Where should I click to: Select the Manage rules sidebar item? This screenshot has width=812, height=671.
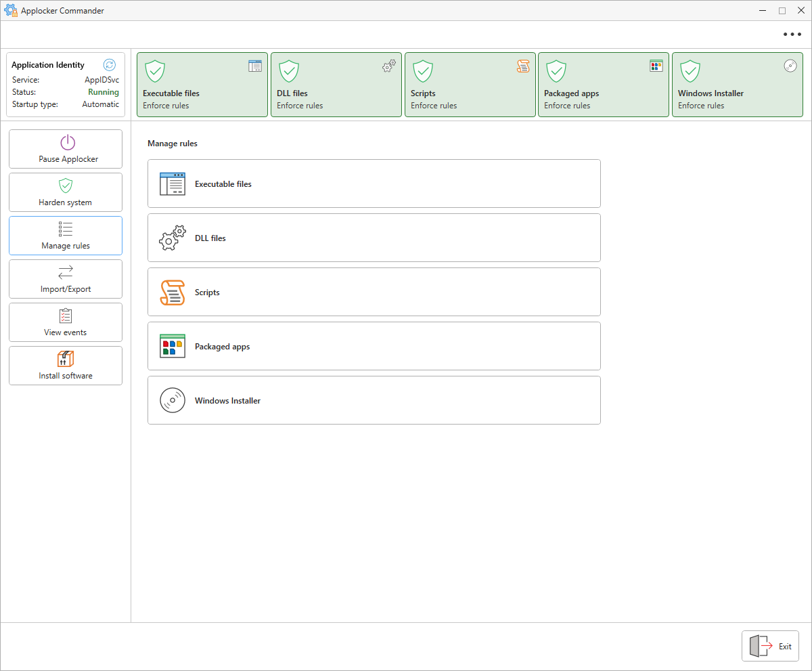66,236
